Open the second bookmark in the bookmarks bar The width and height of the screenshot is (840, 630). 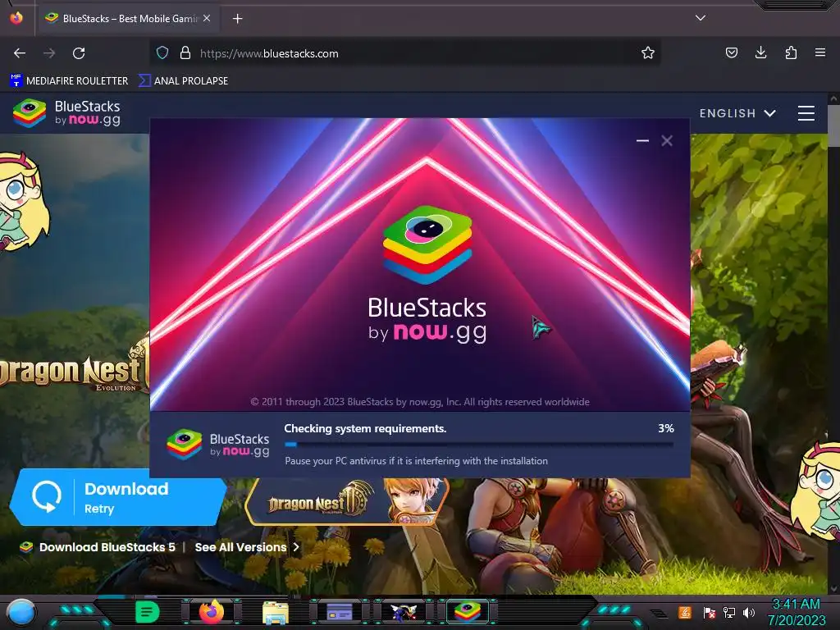(x=184, y=81)
